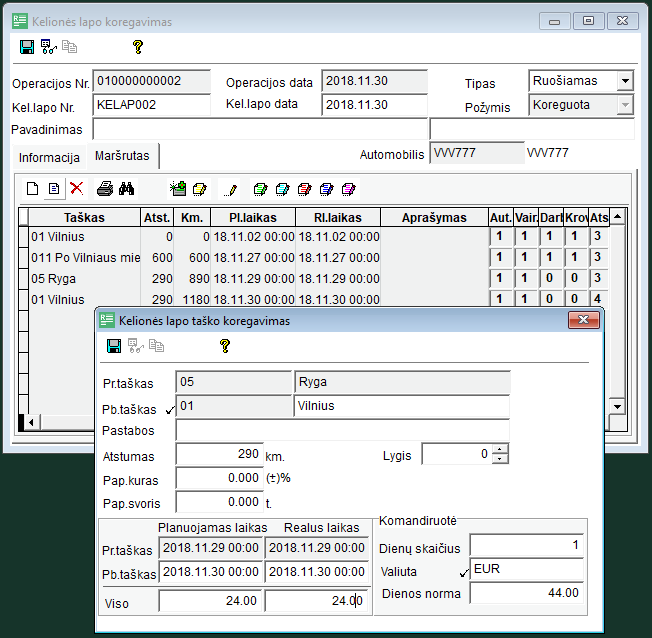This screenshot has width=652, height=638.
Task: Open help in the taško koregavimas dialog
Action: [225, 346]
